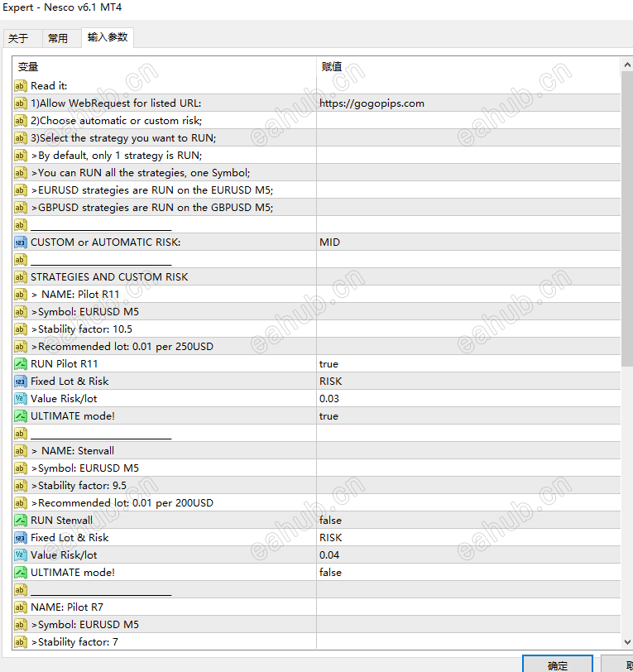
Task: Click the icon beside '>Stability factor: 10.5'
Action: pyautogui.click(x=20, y=329)
